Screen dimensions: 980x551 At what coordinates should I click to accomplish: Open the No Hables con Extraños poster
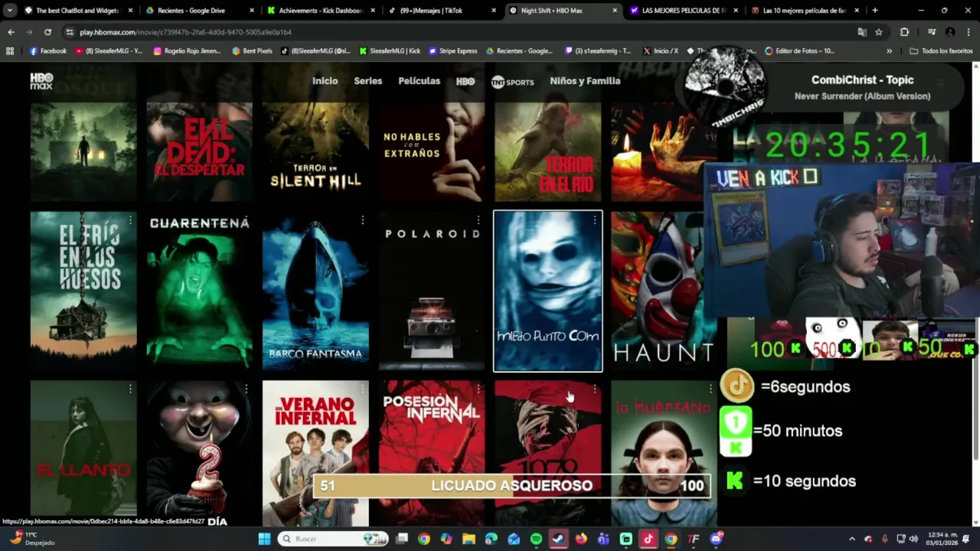[x=432, y=152]
